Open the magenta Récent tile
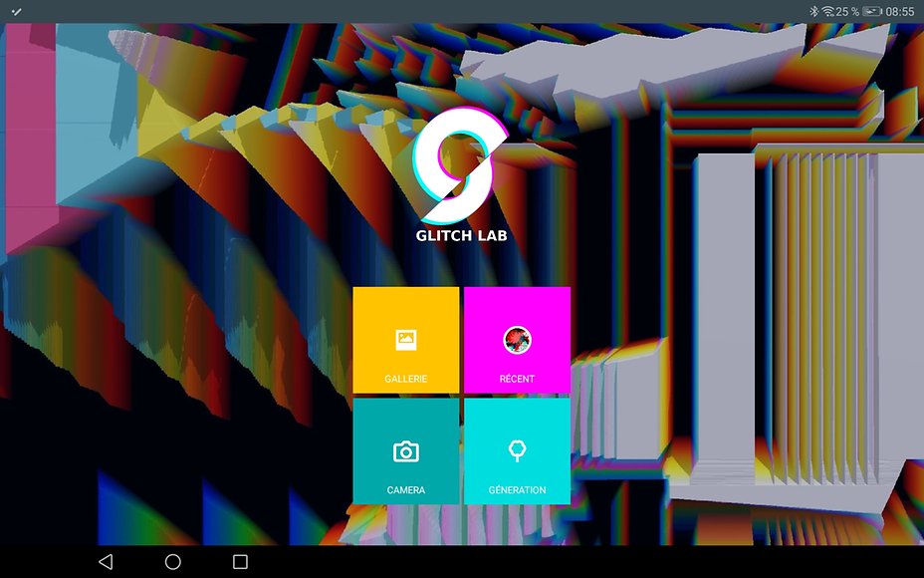The height and width of the screenshot is (578, 924). point(517,340)
